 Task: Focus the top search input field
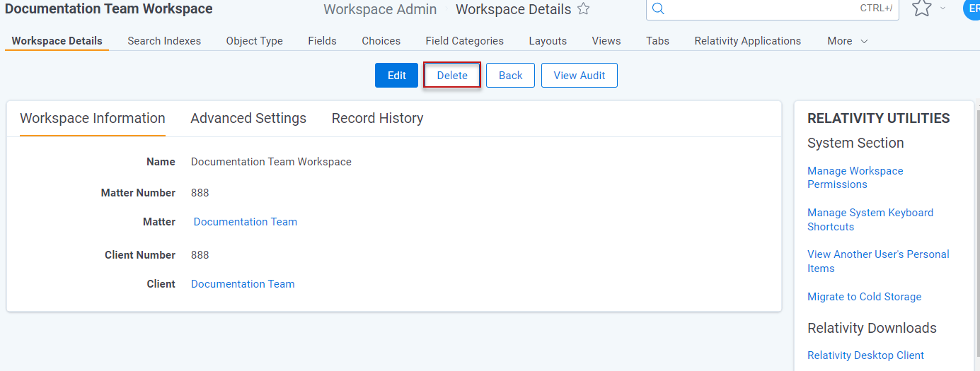(x=773, y=8)
